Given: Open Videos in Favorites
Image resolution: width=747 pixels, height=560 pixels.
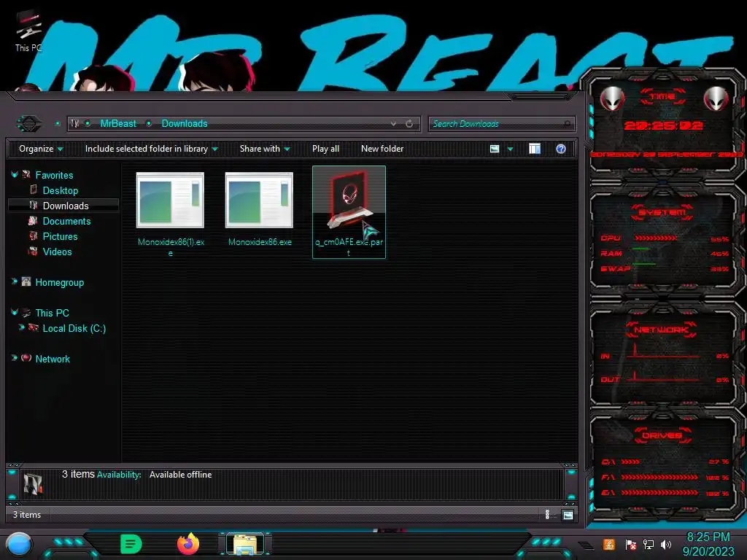Looking at the screenshot, I should (x=57, y=252).
